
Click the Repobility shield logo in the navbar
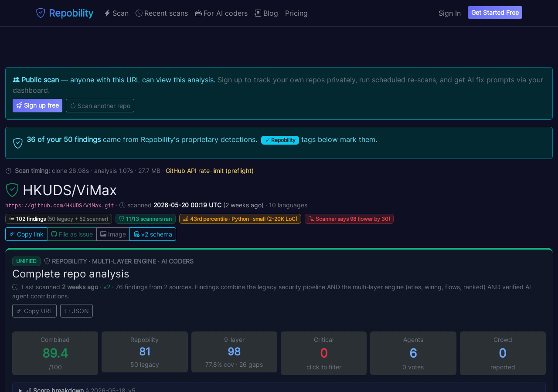41,13
